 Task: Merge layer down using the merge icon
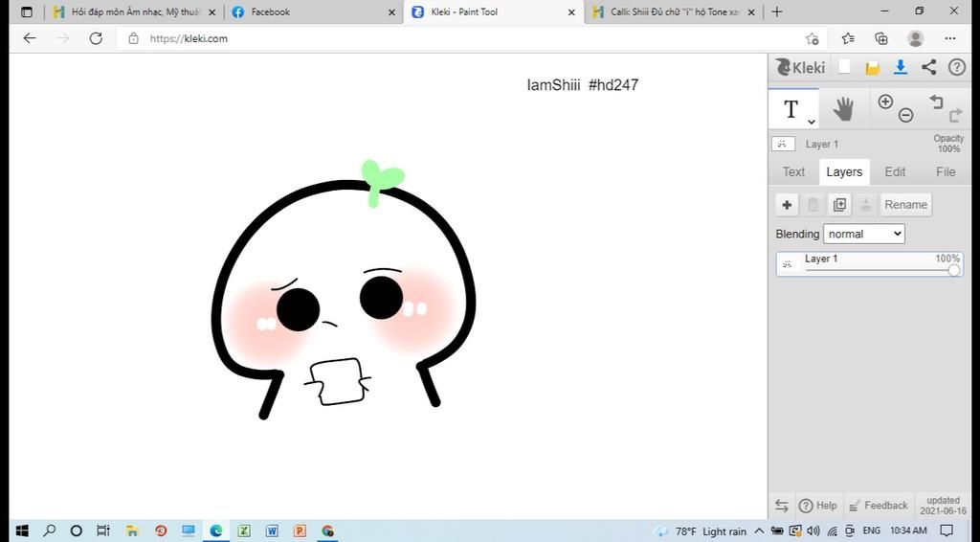coord(865,204)
